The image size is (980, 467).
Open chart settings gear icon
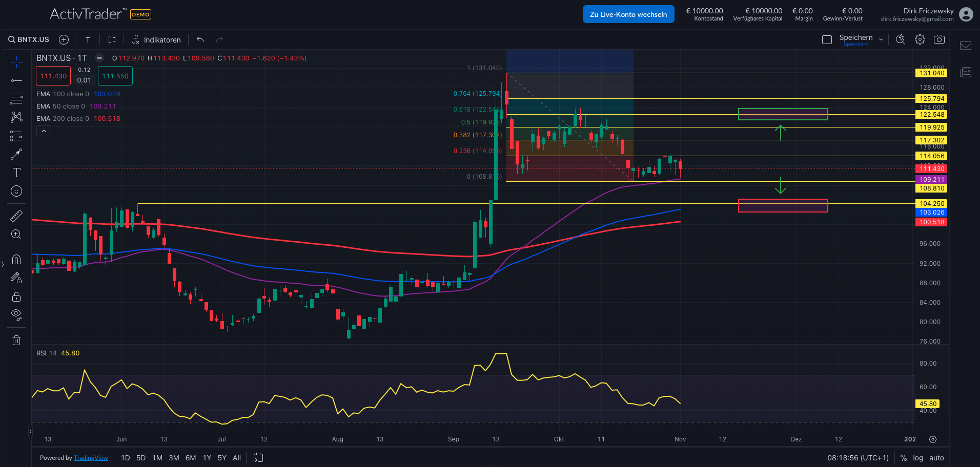[x=920, y=39]
